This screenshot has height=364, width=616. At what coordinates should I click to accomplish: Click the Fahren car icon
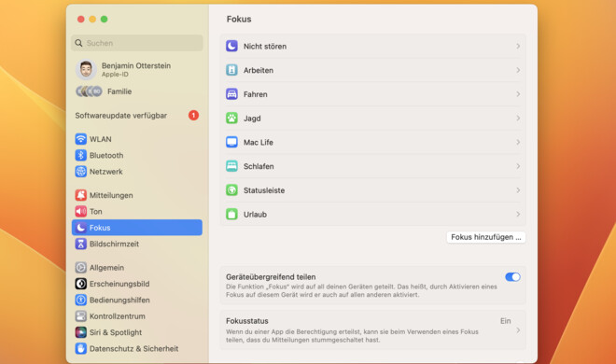point(231,94)
